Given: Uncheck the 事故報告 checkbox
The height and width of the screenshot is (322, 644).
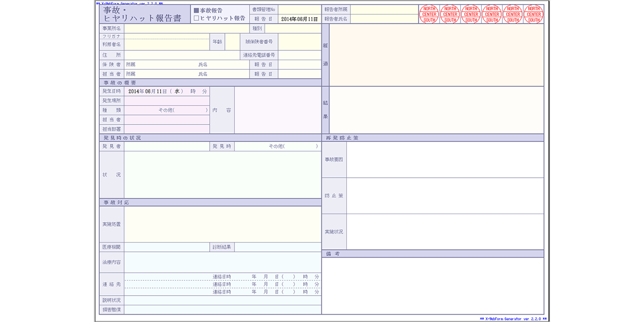Looking at the screenshot, I should (196, 10).
